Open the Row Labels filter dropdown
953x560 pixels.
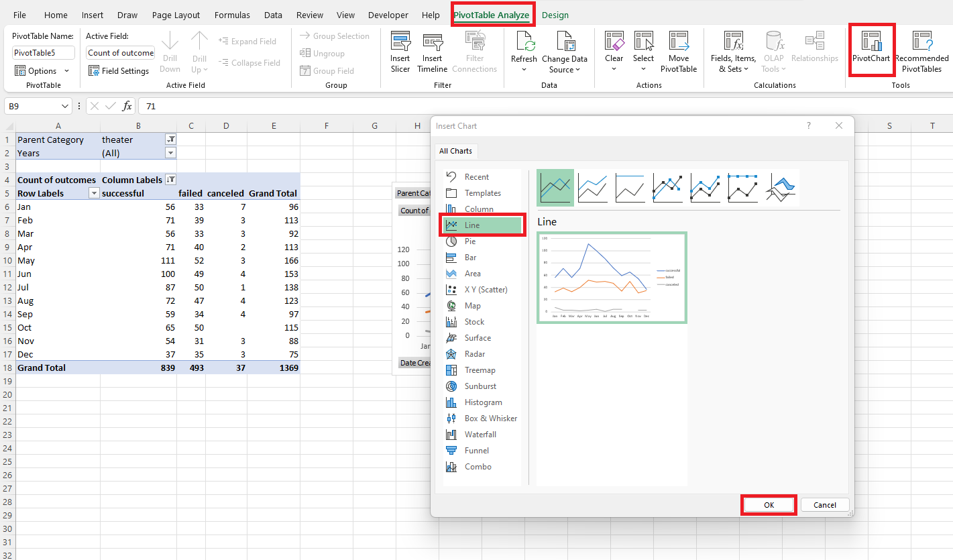tap(93, 193)
